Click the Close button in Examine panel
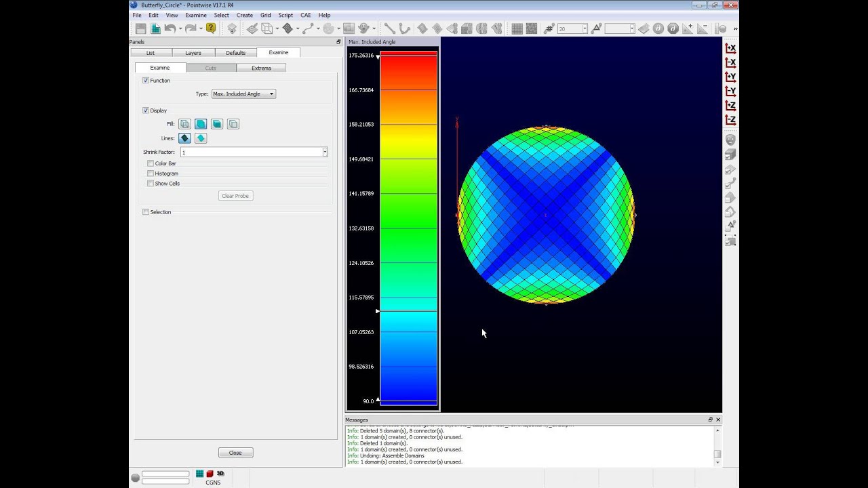Viewport: 868px width, 488px height. [235, 453]
